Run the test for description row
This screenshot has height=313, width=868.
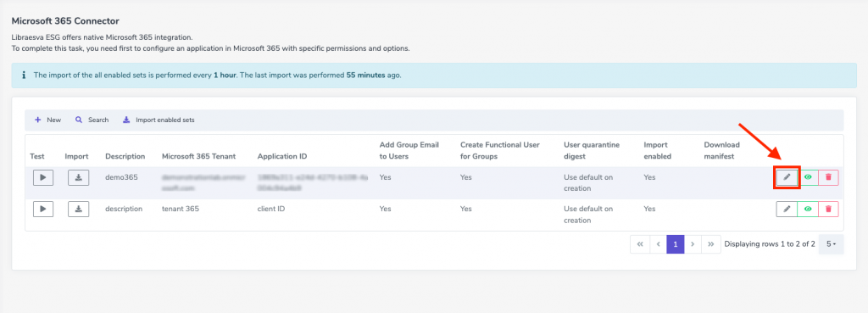pyautogui.click(x=43, y=209)
